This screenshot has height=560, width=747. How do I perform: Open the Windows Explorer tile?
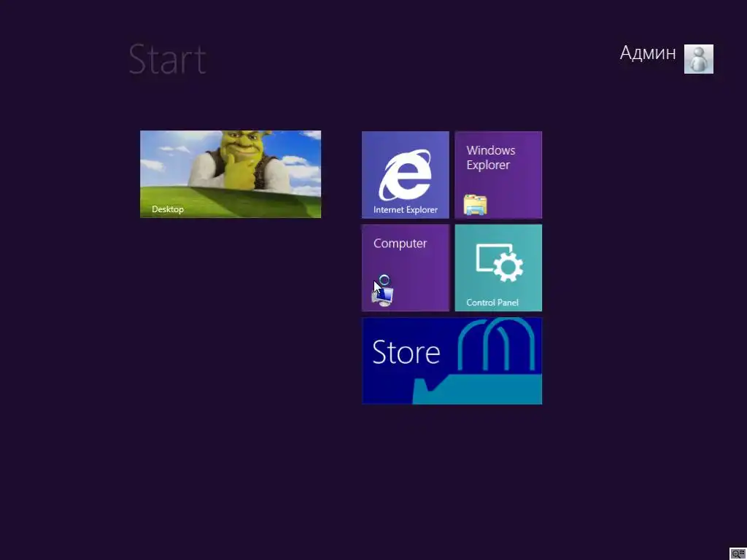pos(498,175)
